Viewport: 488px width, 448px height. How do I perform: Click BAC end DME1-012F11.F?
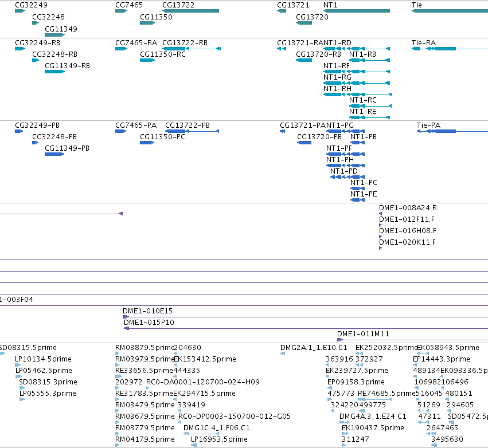(407, 219)
